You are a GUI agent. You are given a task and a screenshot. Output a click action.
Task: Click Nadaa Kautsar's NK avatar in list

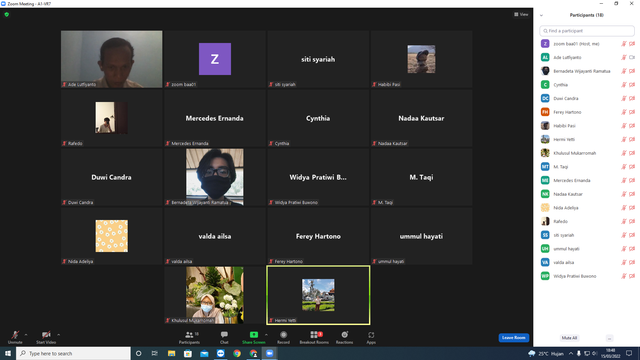[x=545, y=194]
